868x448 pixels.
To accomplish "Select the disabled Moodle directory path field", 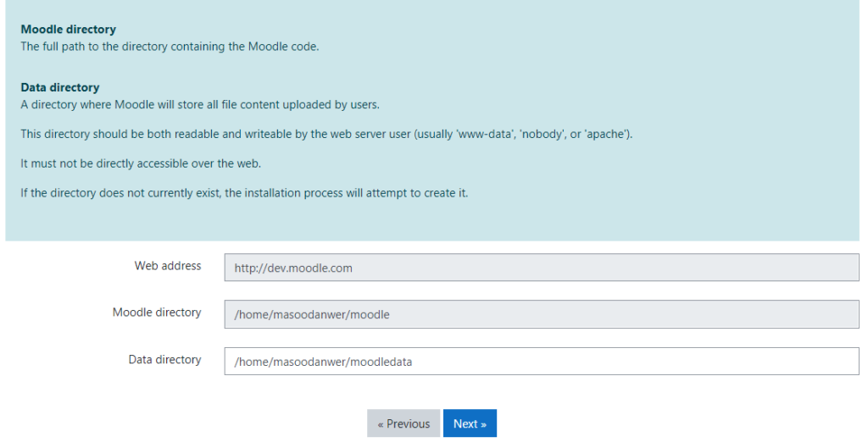I will [x=542, y=314].
